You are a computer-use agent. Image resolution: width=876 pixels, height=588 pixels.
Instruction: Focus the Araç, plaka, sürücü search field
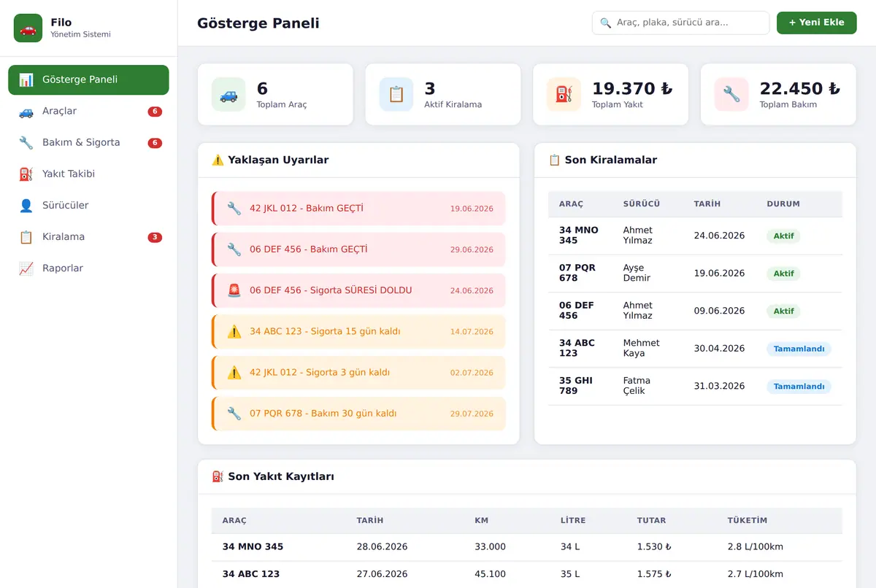coord(680,23)
